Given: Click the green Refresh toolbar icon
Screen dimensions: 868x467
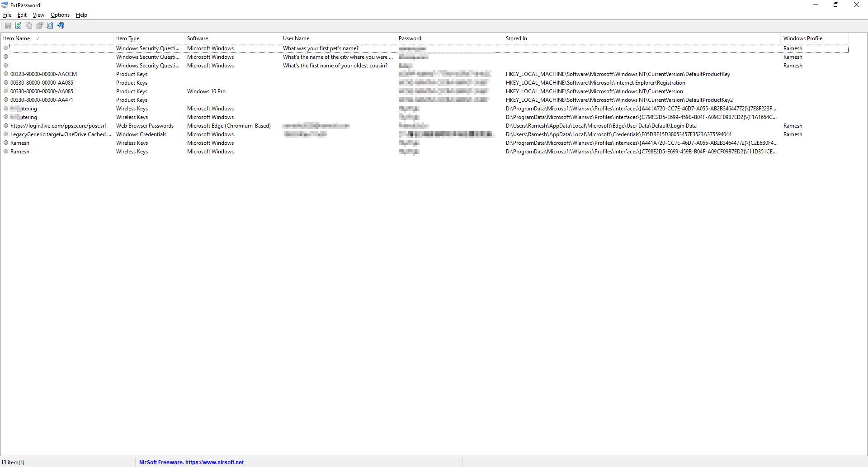Looking at the screenshot, I should pyautogui.click(x=19, y=26).
